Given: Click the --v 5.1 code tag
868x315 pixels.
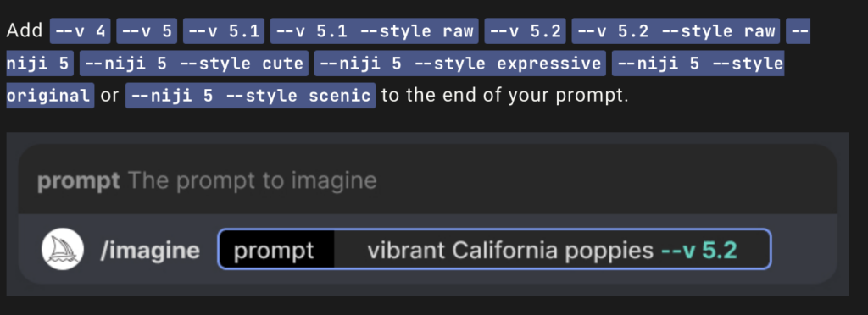Looking at the screenshot, I should pos(224,31).
